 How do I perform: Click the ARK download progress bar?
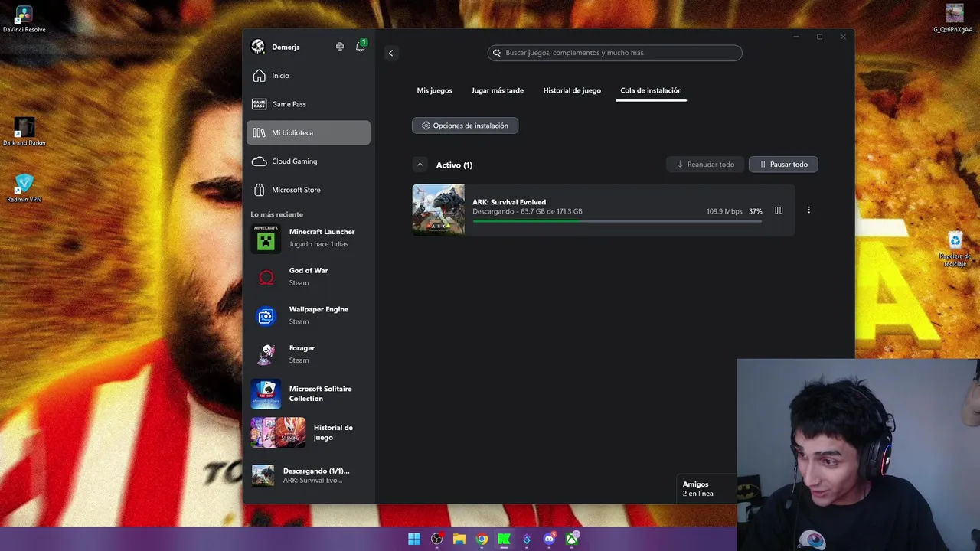(x=617, y=221)
